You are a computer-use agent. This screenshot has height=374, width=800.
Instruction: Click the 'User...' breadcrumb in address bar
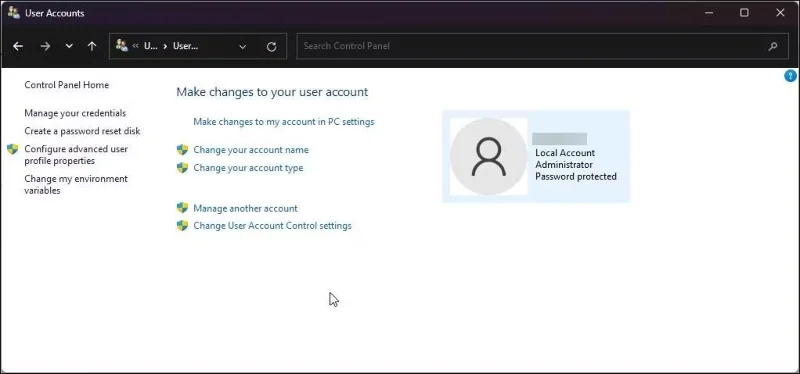point(185,46)
